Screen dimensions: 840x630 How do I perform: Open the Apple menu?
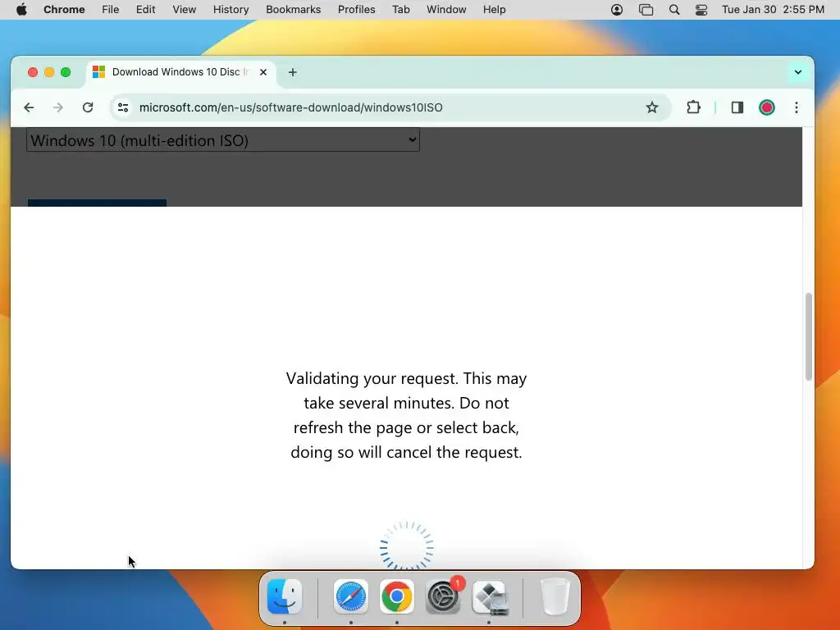[x=21, y=10]
